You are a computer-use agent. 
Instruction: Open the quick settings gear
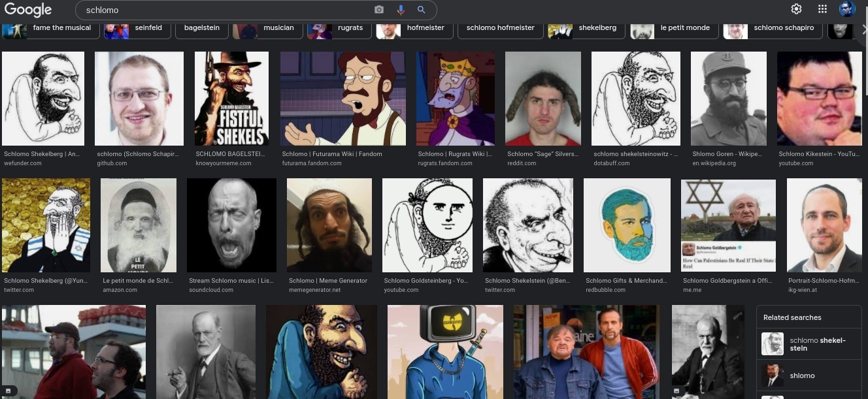[x=796, y=9]
